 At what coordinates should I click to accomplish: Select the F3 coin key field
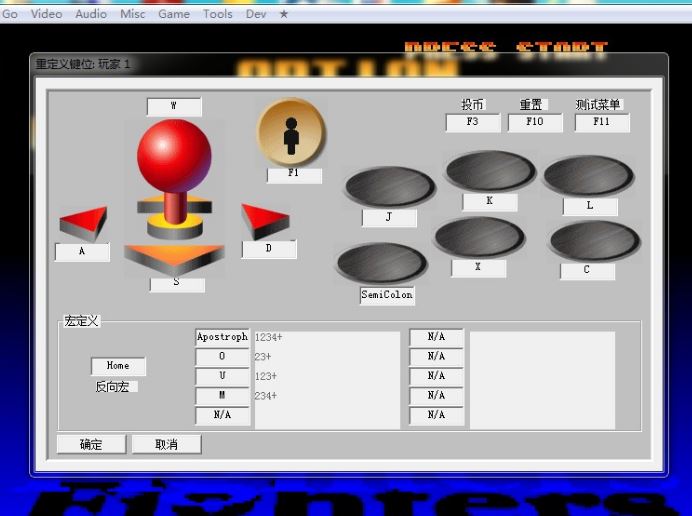473,122
